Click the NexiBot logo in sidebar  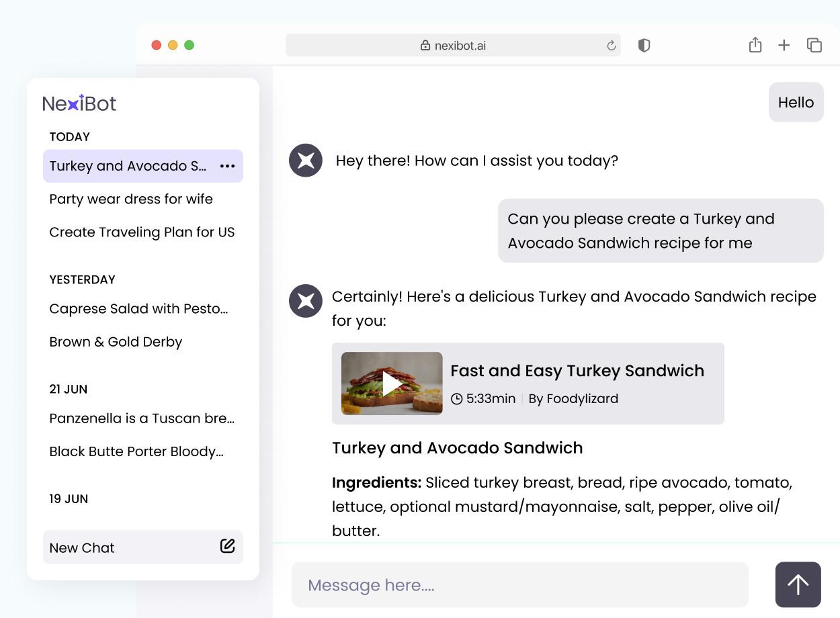[x=79, y=103]
